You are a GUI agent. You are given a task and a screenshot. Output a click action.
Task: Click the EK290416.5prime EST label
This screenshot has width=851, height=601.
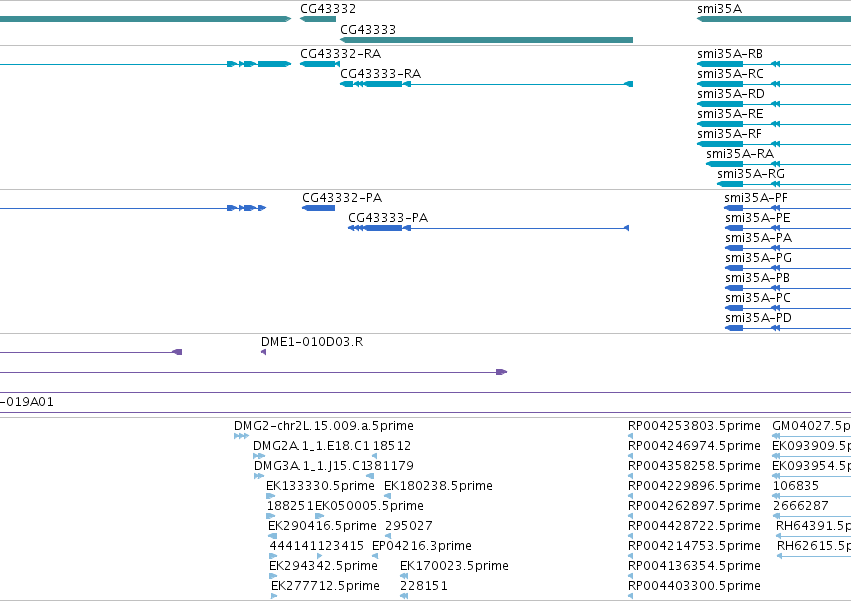[322, 526]
